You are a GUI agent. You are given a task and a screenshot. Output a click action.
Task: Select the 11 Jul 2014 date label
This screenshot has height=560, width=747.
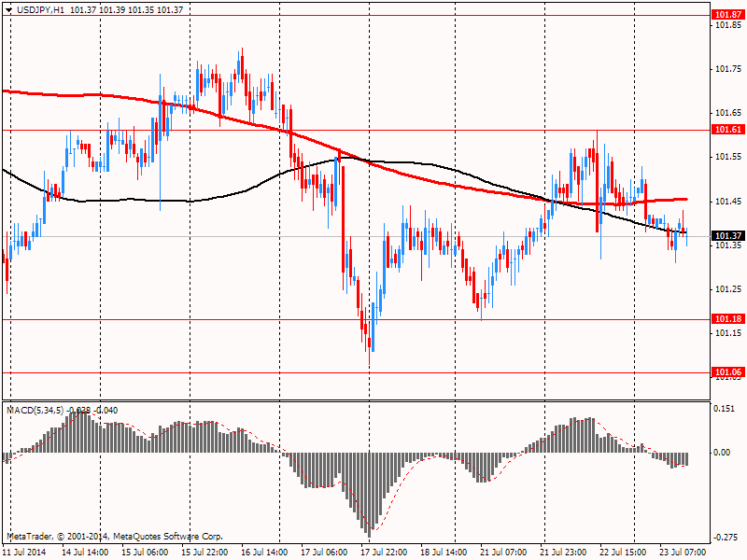tap(24, 552)
